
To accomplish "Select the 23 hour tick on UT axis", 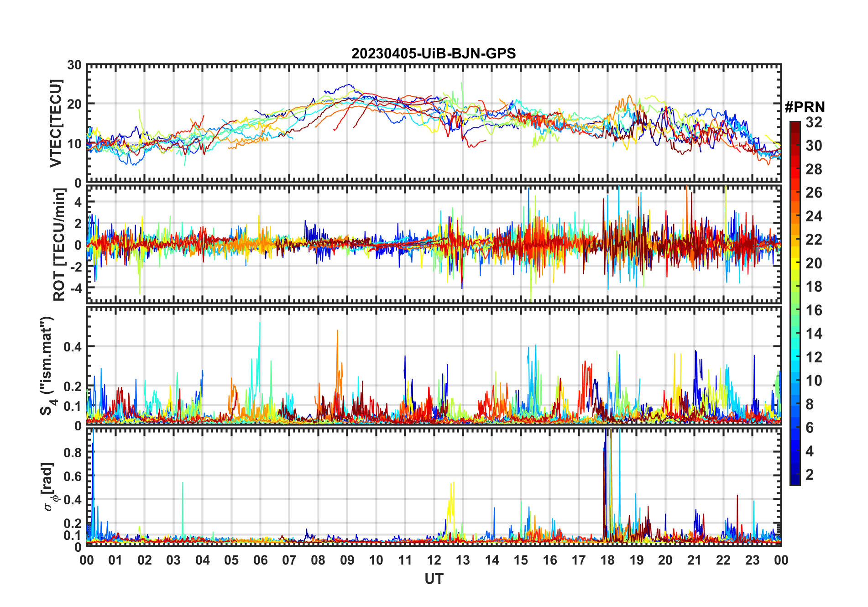I will tap(752, 560).
